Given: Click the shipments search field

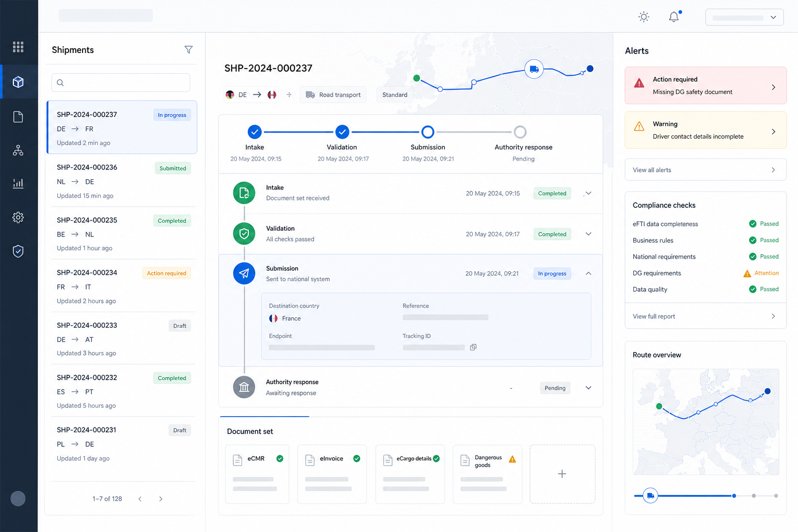Looking at the screenshot, I should click(x=121, y=83).
